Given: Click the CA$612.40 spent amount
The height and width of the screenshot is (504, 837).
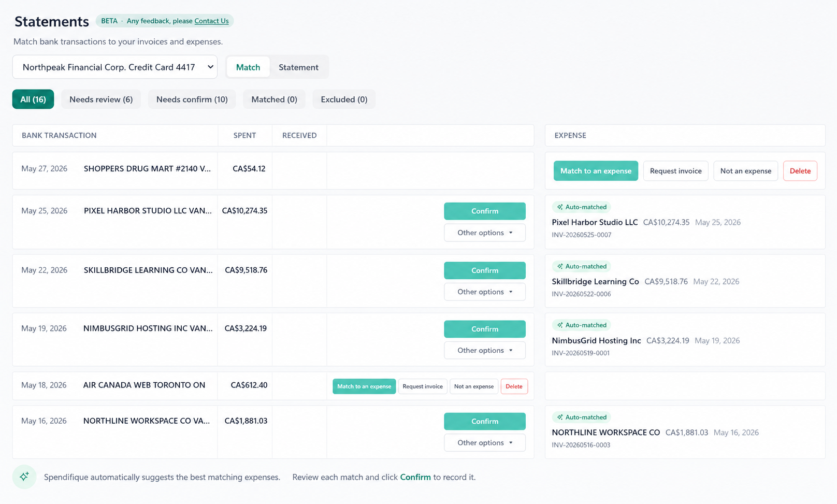Looking at the screenshot, I should pos(249,385).
